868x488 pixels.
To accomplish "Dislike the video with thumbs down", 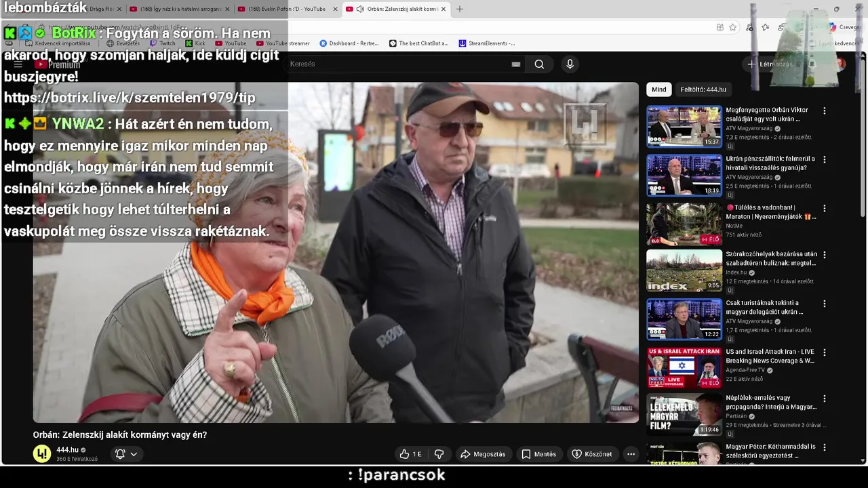I will (x=439, y=454).
